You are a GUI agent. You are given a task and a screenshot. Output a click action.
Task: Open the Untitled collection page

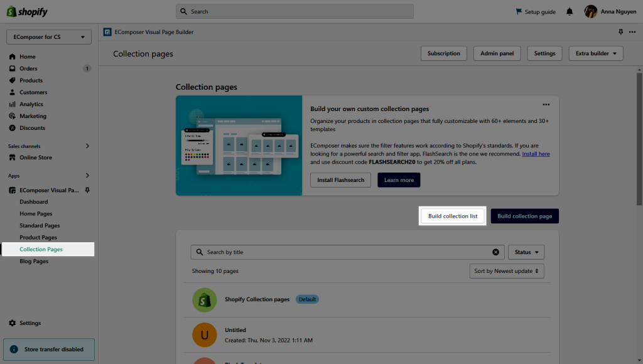[235, 330]
